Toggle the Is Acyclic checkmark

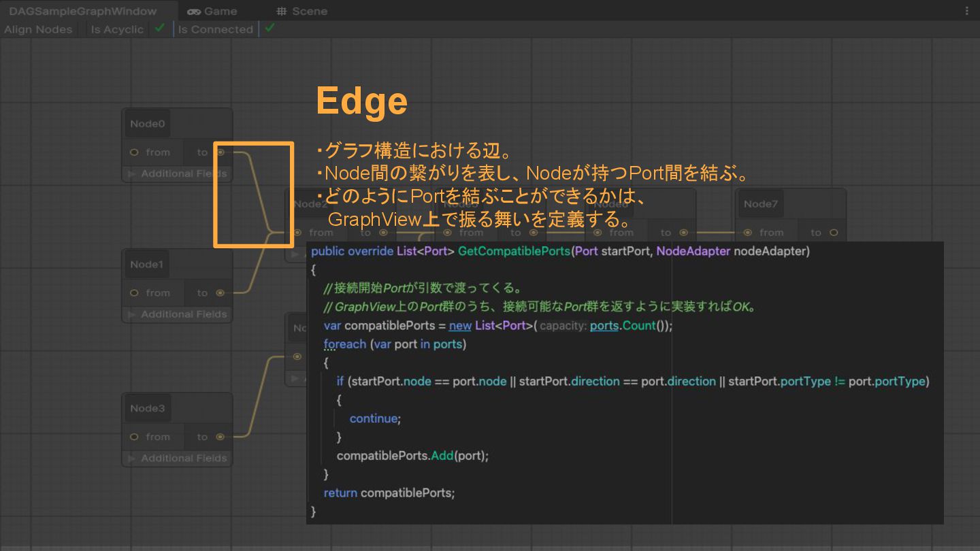point(159,29)
